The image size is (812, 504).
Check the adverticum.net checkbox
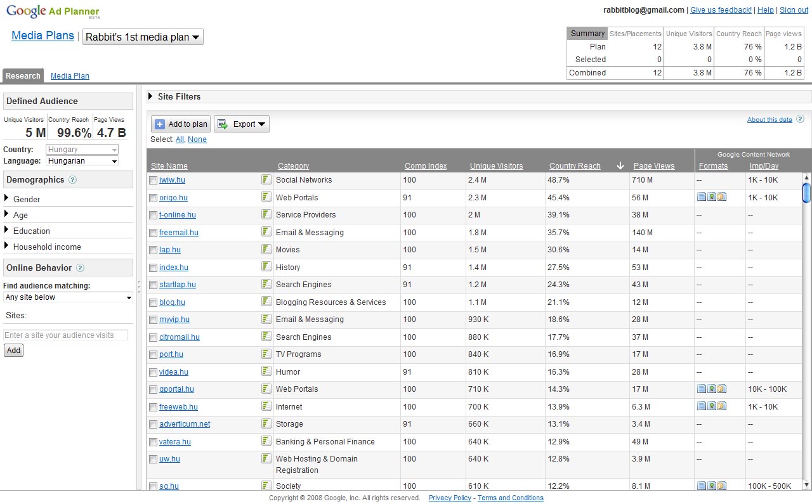click(x=153, y=425)
